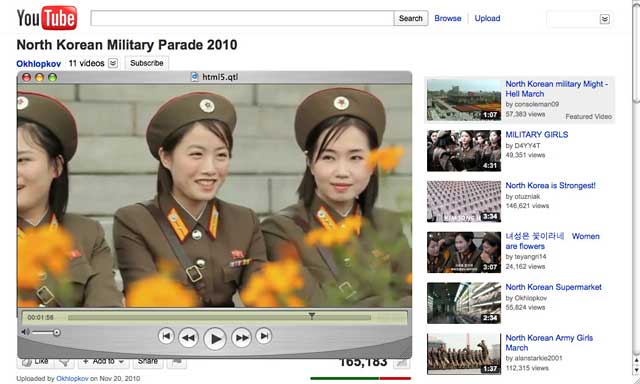Screen dimensions: 640x384
Task: Click the flag icon below the video
Action: point(177,362)
